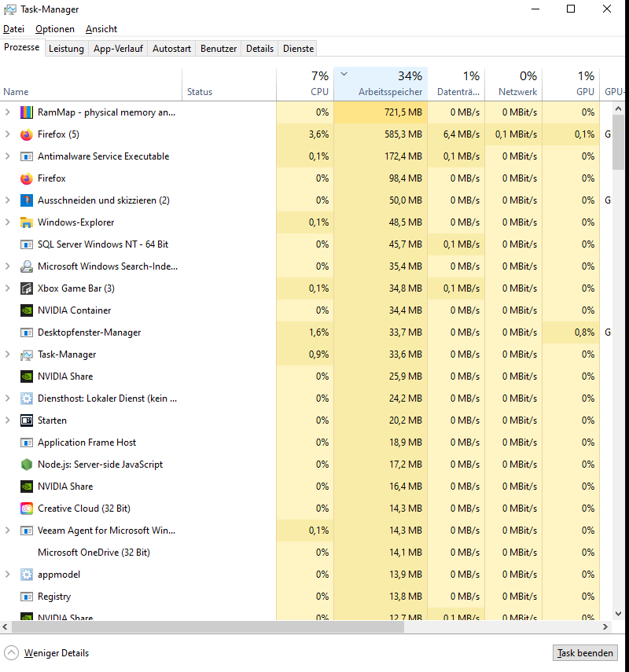
Task: Click the Application Frame Host icon
Action: (27, 442)
